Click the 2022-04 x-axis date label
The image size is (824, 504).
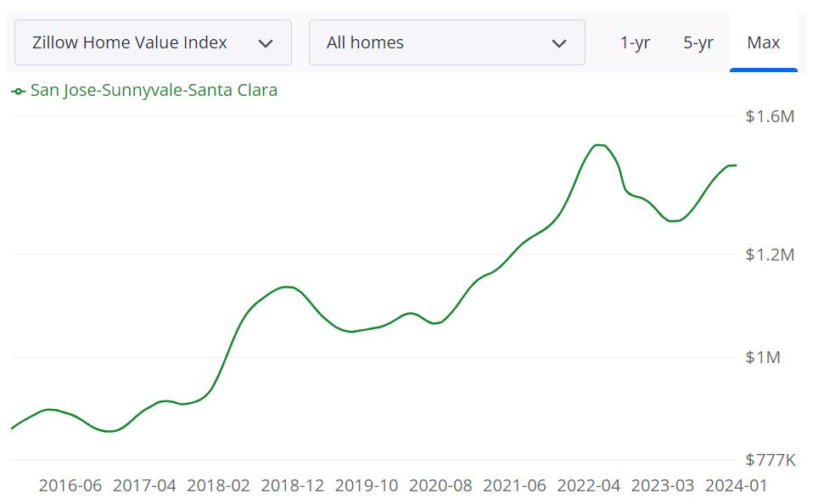pyautogui.click(x=589, y=485)
